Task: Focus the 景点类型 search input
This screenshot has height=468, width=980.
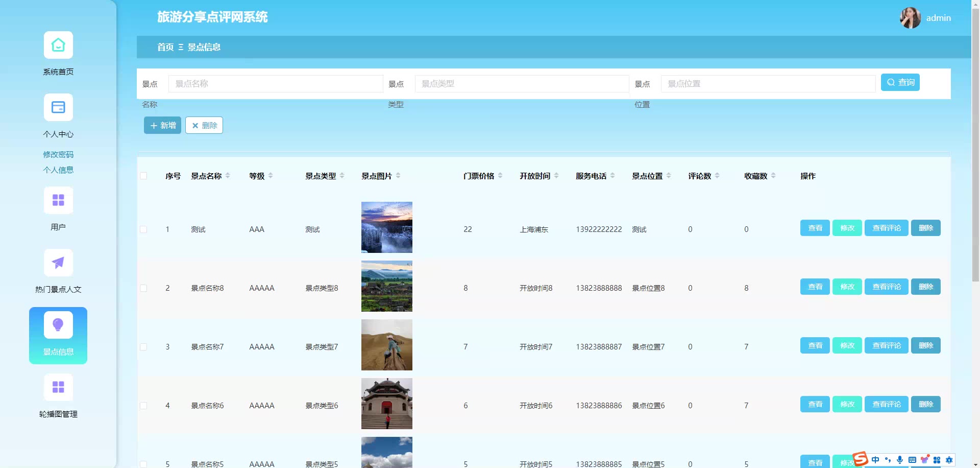Action: 521,84
